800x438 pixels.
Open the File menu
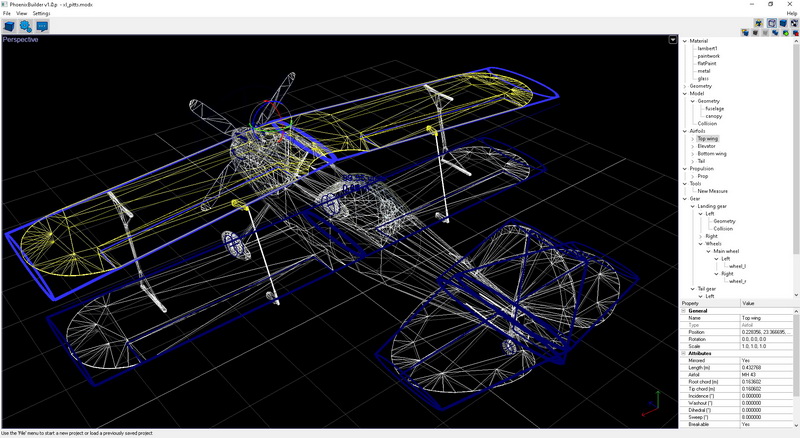click(x=6, y=14)
